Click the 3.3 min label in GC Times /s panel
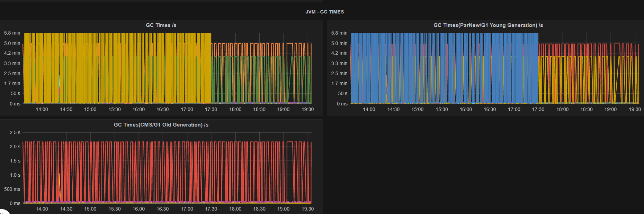 pyautogui.click(x=12, y=63)
